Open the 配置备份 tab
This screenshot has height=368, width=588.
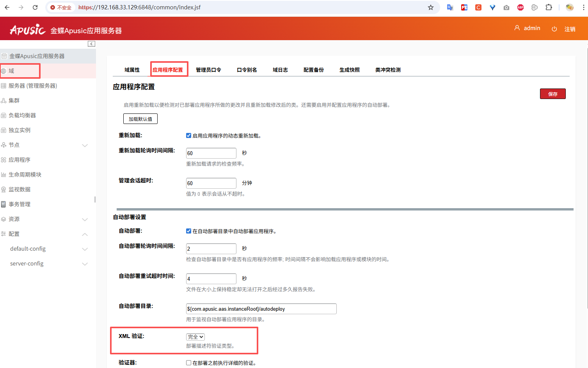[x=314, y=70]
